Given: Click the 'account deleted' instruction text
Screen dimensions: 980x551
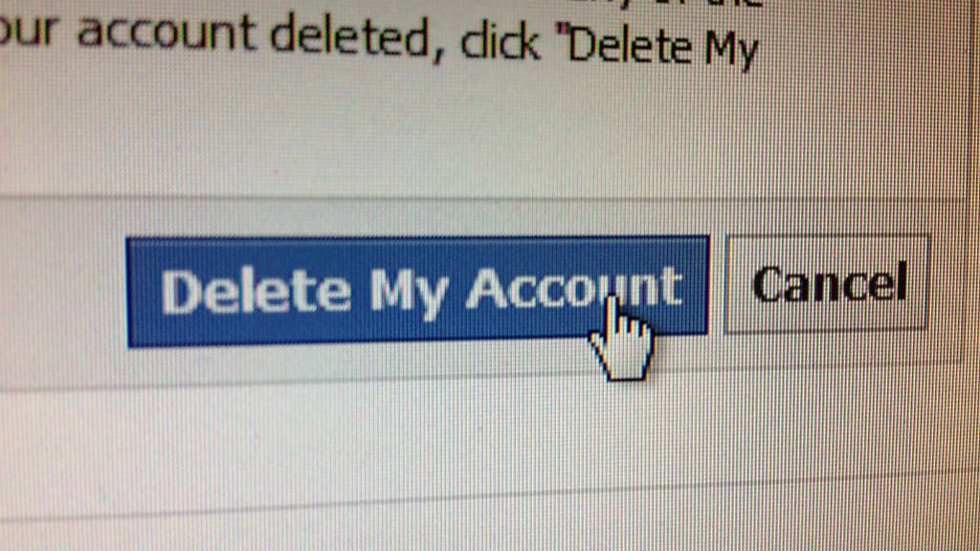Looking at the screenshot, I should (x=255, y=34).
